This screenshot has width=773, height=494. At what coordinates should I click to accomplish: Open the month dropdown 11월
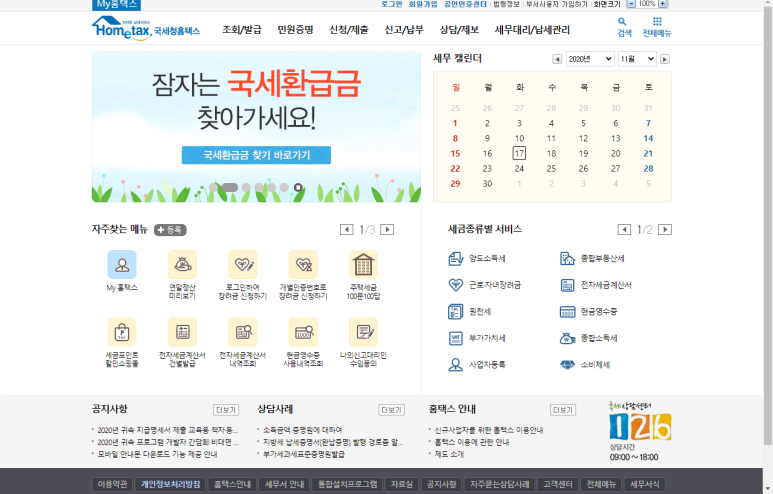point(637,59)
